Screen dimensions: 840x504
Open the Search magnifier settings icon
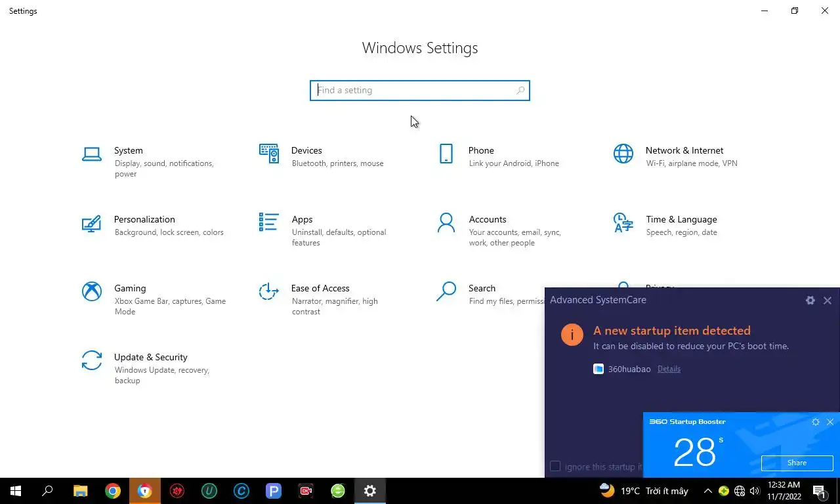pos(446,291)
